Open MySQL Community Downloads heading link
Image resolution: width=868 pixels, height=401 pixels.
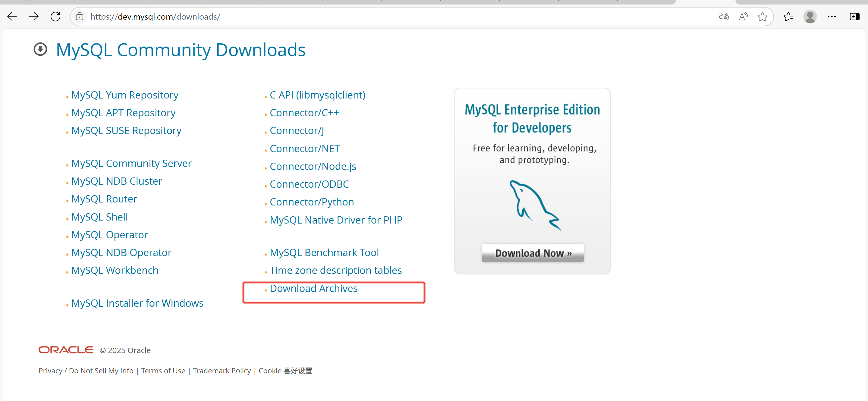[x=181, y=50]
